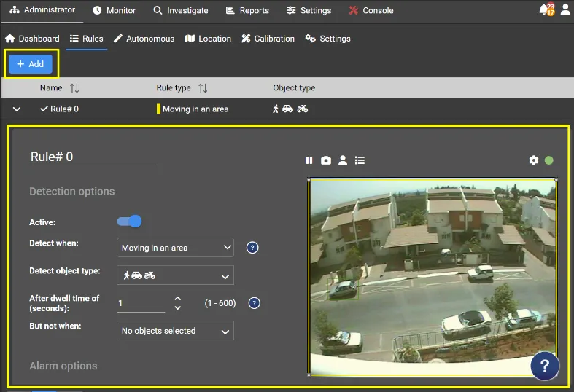The image size is (574, 392).
Task: Open the Calibration sub-tab
Action: coord(268,39)
